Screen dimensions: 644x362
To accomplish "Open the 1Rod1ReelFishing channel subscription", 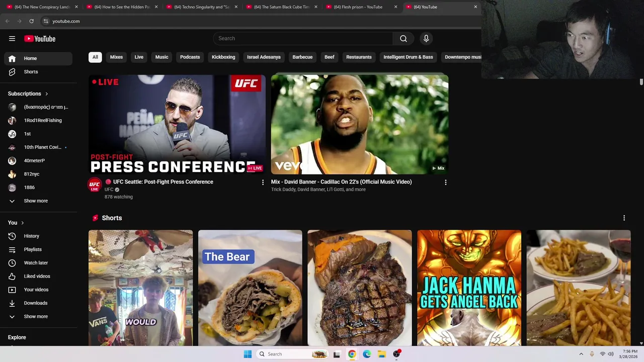I will 38,121.
